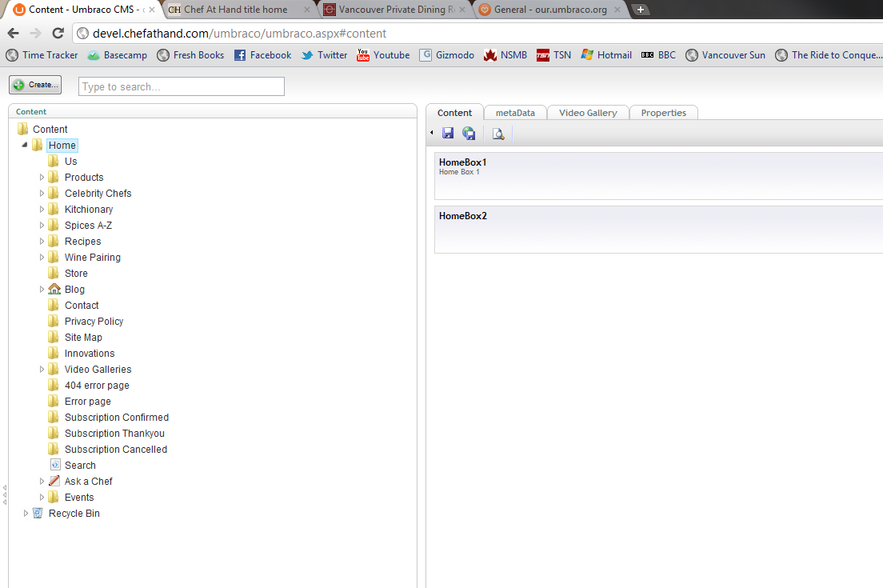The image size is (883, 588).
Task: Open the BBC bookmark
Action: 658,55
